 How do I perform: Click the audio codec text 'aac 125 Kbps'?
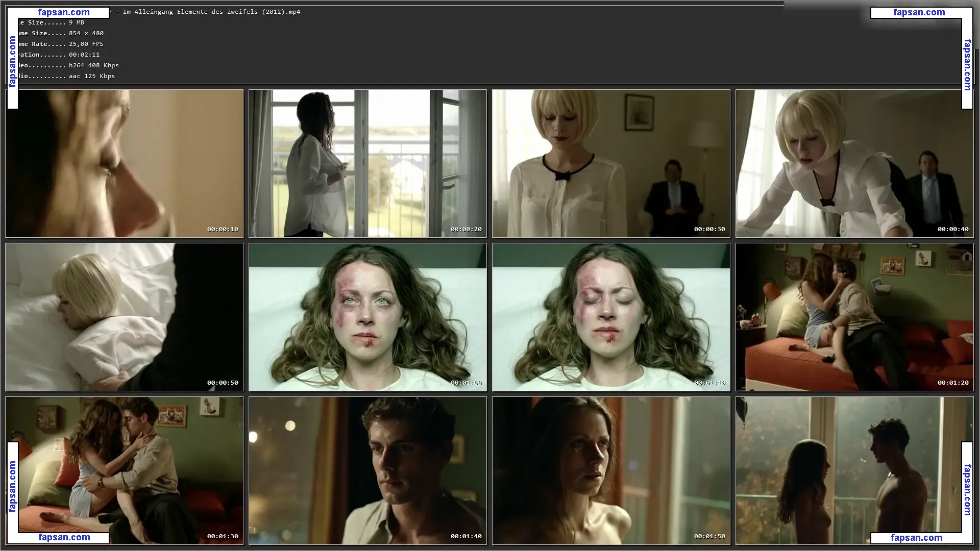click(92, 76)
